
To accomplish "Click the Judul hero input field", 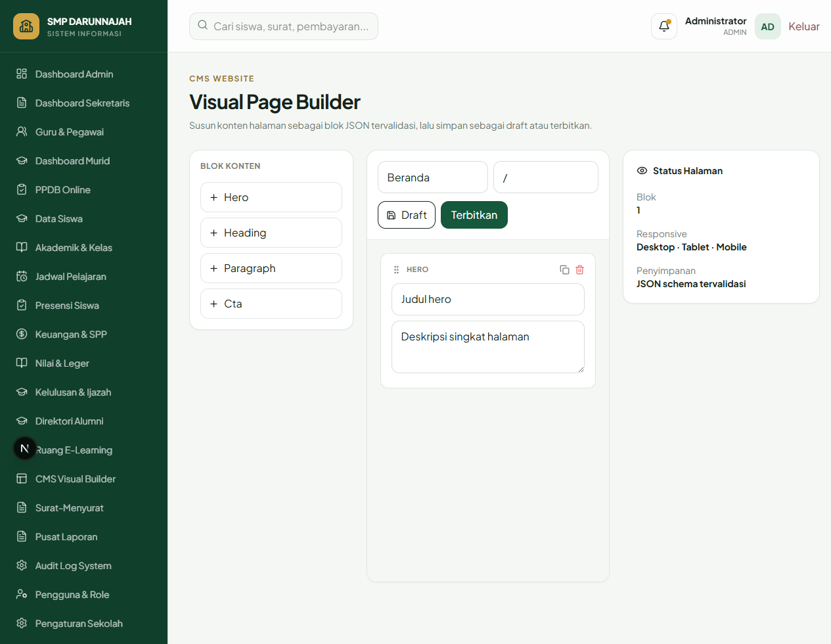I will (488, 299).
